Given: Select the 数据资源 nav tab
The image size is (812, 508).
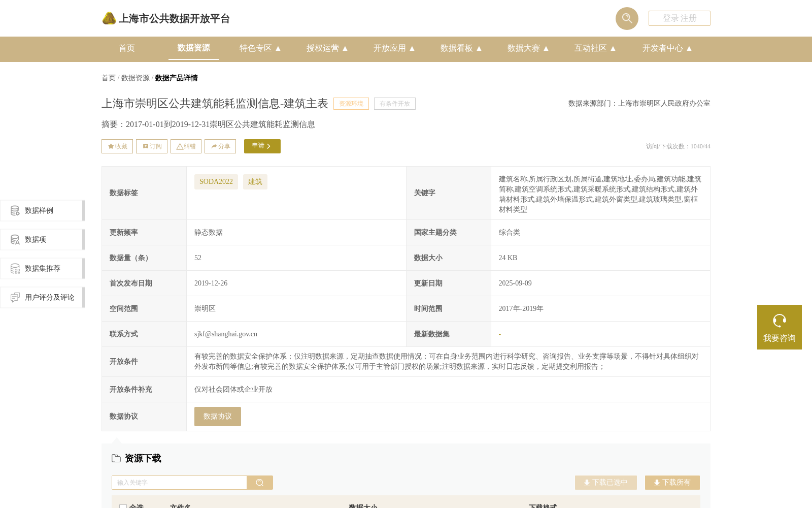Looking at the screenshot, I should coord(194,48).
